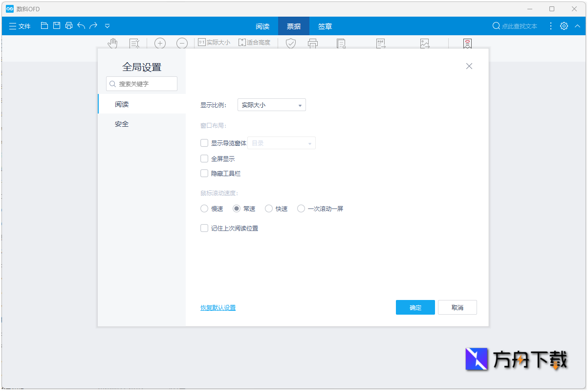This screenshot has width=588, height=391.
Task: Click the save disk icon
Action: [57, 26]
